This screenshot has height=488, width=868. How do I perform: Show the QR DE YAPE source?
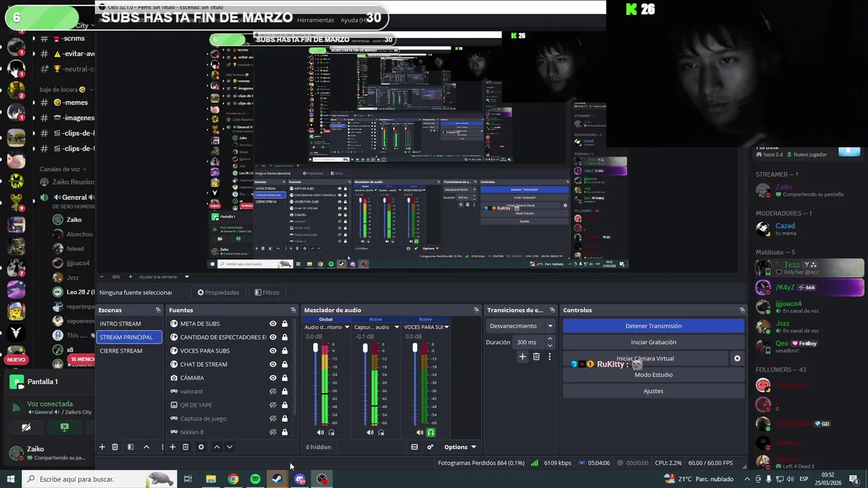click(273, 405)
